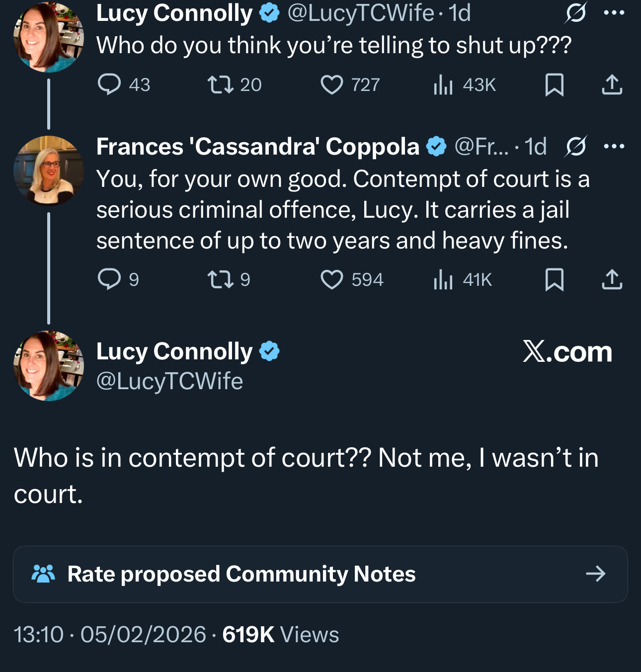Open @LucyTCWife handle in main tweet

click(x=169, y=382)
